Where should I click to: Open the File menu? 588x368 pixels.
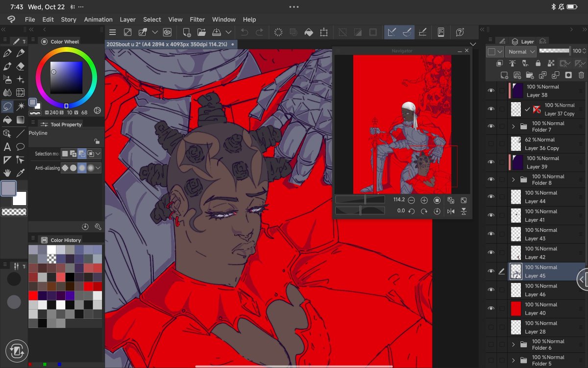click(30, 20)
